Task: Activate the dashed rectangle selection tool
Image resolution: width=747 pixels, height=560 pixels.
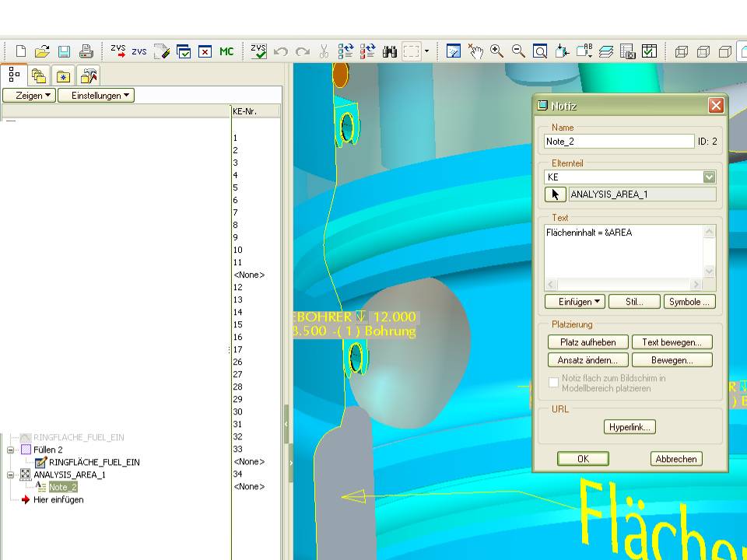Action: pos(411,51)
